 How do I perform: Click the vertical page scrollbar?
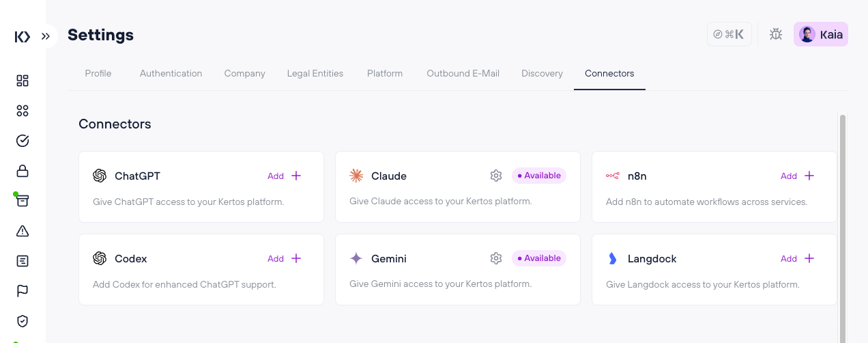point(843,229)
